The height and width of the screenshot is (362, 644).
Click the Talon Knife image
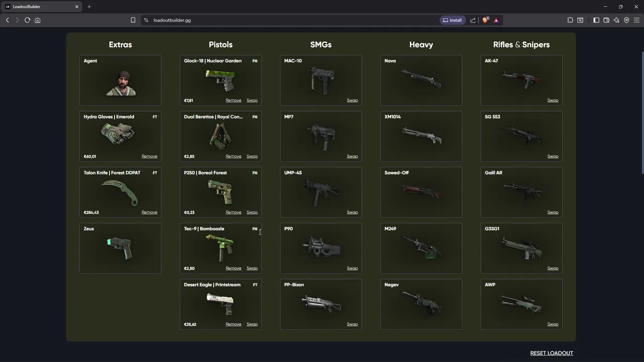click(x=120, y=192)
